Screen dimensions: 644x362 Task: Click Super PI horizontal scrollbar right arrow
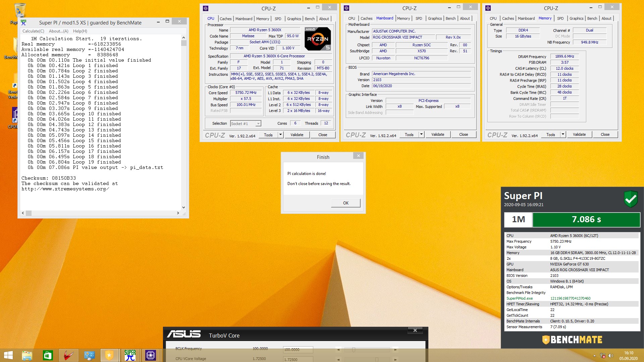[x=178, y=213]
